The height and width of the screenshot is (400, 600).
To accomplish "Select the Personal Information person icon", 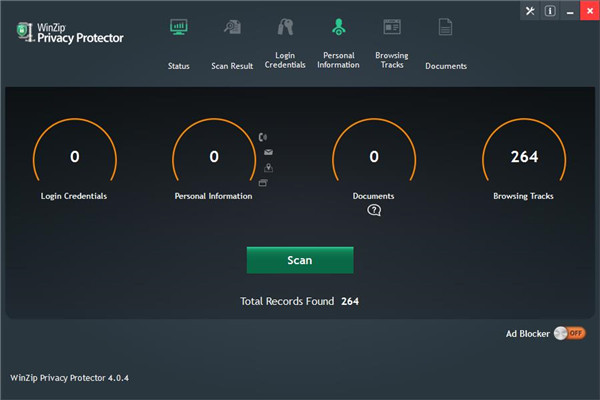I will click(x=339, y=27).
